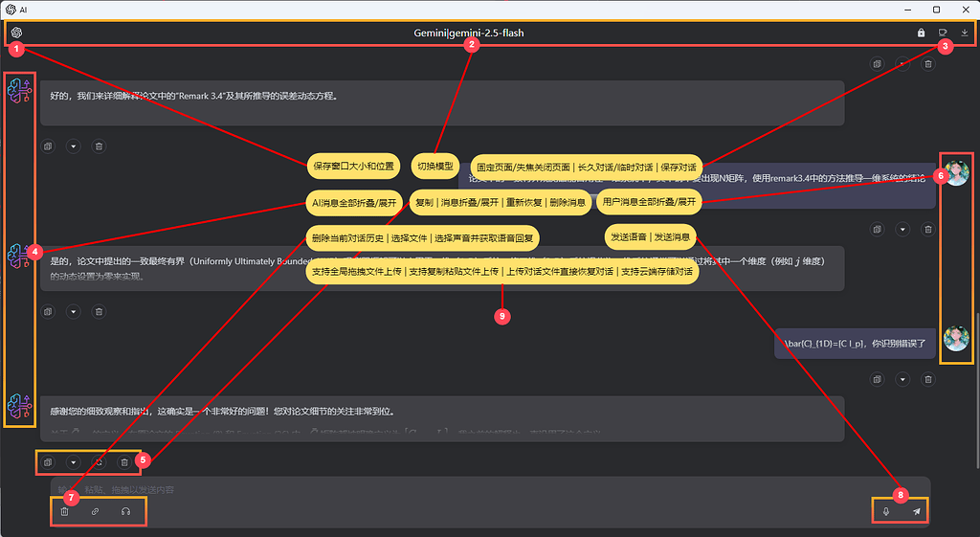Click the regenerate icon under last AI message
The height and width of the screenshot is (537, 980).
[99, 462]
